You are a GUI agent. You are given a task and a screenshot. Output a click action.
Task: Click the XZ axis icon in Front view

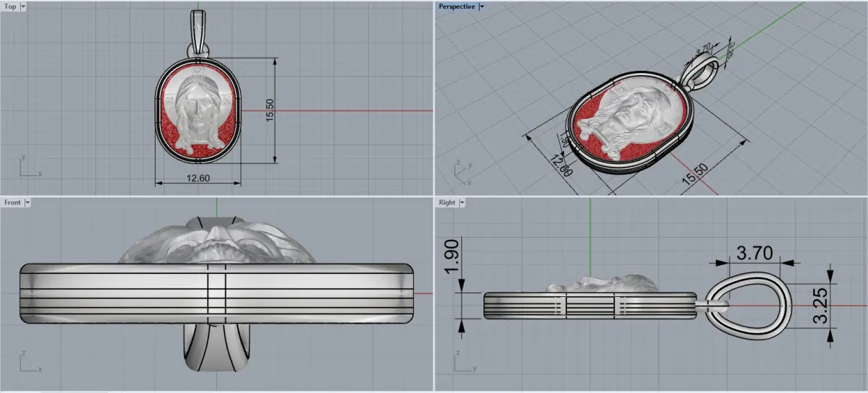30,363
